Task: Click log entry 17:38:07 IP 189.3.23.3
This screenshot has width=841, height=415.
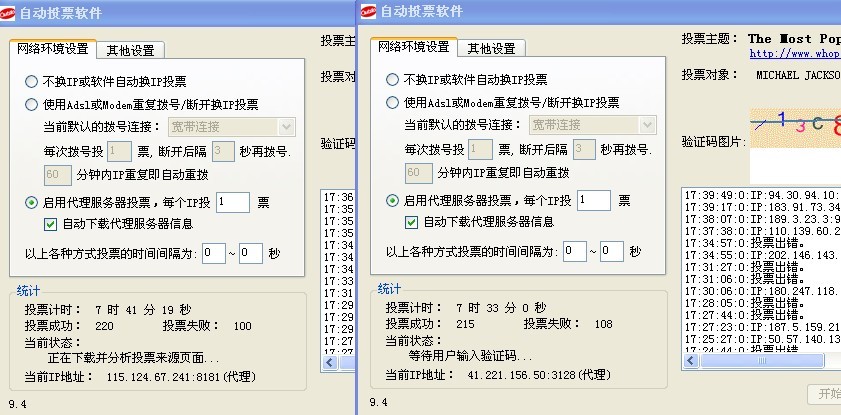Action: click(763, 219)
